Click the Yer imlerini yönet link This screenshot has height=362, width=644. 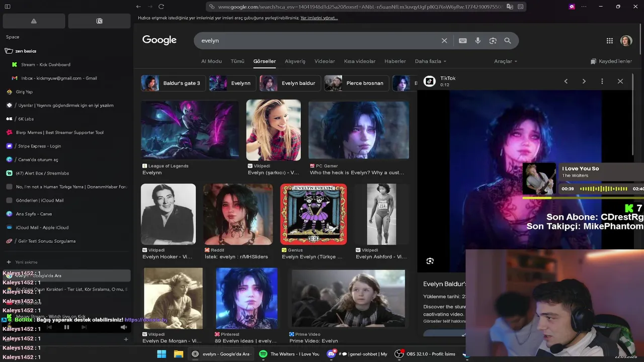coord(319,18)
